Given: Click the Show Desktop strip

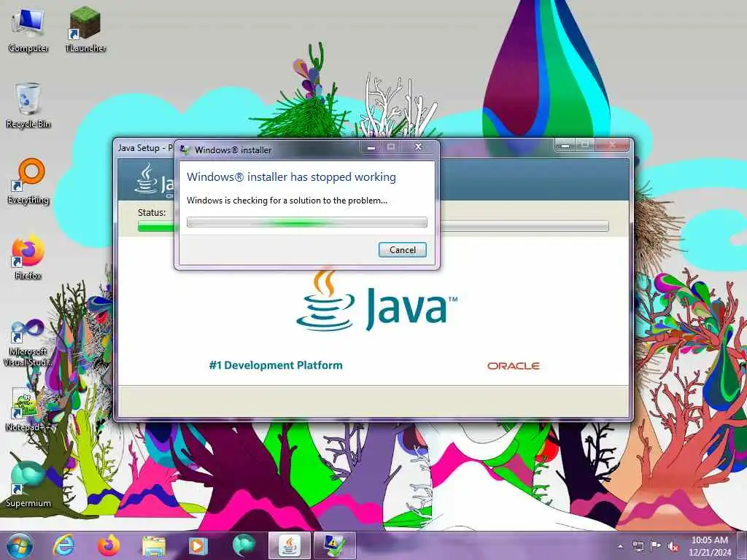Looking at the screenshot, I should click(742, 545).
